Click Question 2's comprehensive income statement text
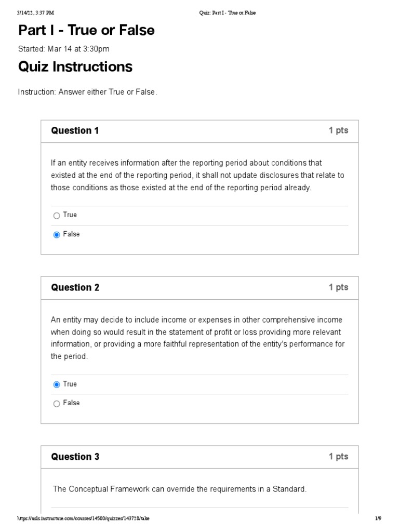Screen dimensions: 399x532 tap(197, 338)
